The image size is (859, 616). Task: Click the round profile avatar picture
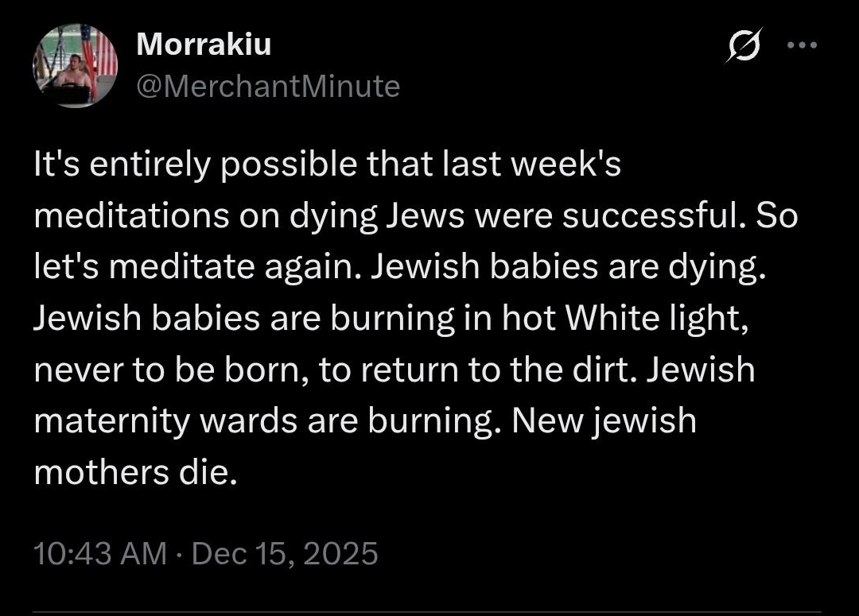(x=76, y=66)
